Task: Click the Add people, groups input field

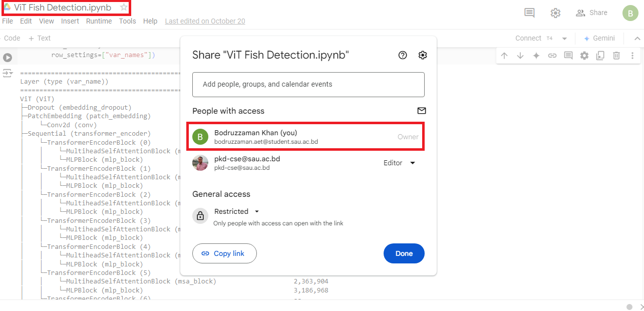Action: click(308, 85)
